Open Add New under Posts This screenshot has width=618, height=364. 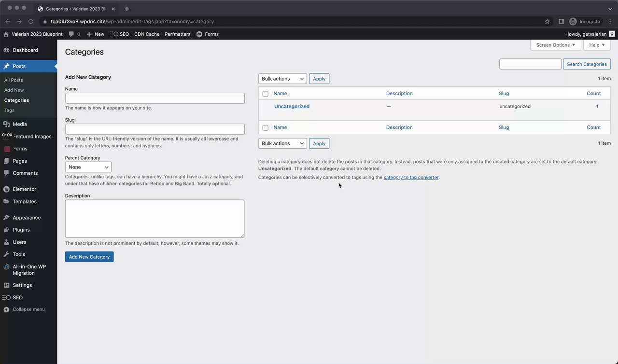point(14,90)
